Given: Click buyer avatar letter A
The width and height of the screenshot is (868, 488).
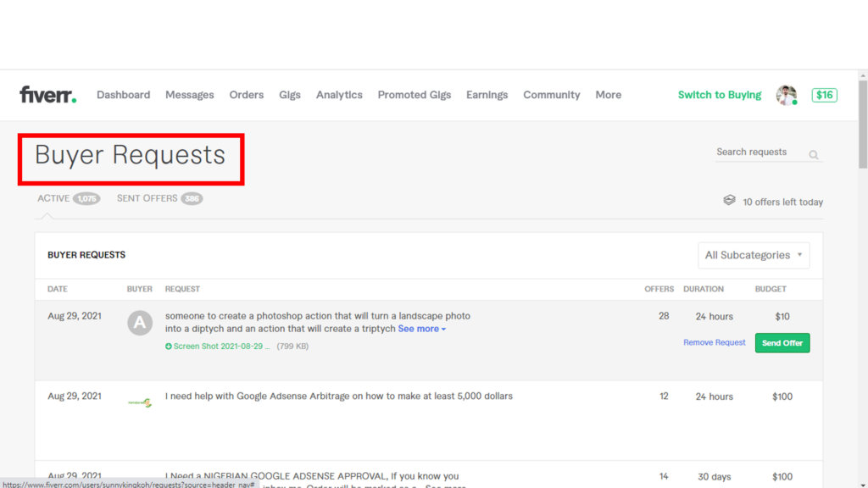Looking at the screenshot, I should point(140,323).
